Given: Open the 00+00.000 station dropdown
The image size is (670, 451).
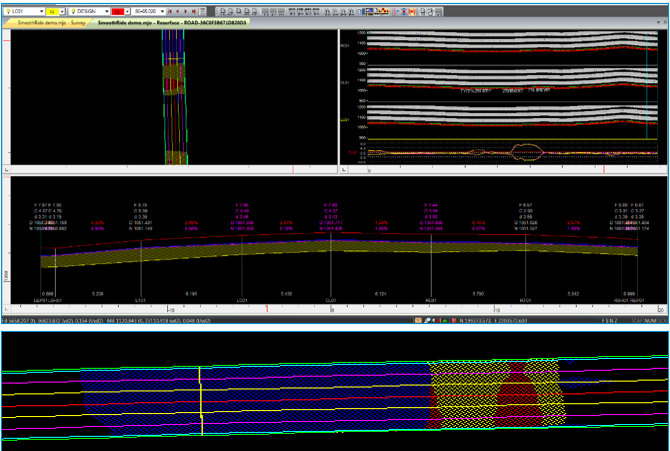Looking at the screenshot, I should pyautogui.click(x=161, y=10).
